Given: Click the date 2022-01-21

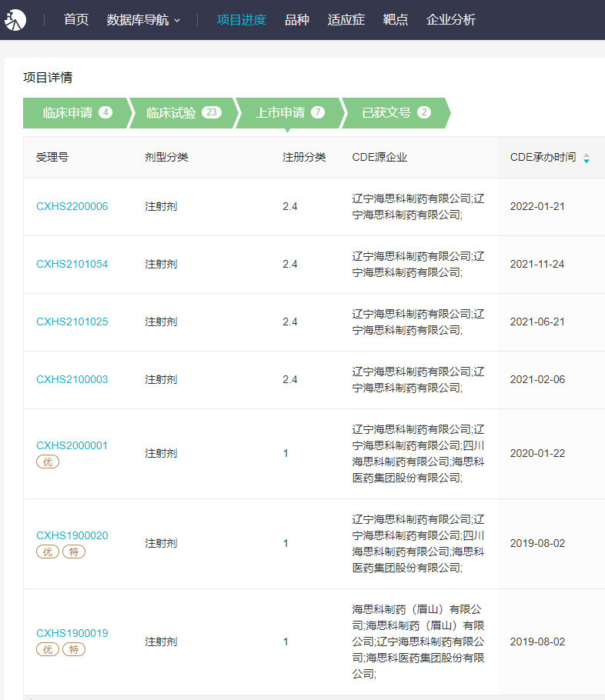Looking at the screenshot, I should 537,206.
